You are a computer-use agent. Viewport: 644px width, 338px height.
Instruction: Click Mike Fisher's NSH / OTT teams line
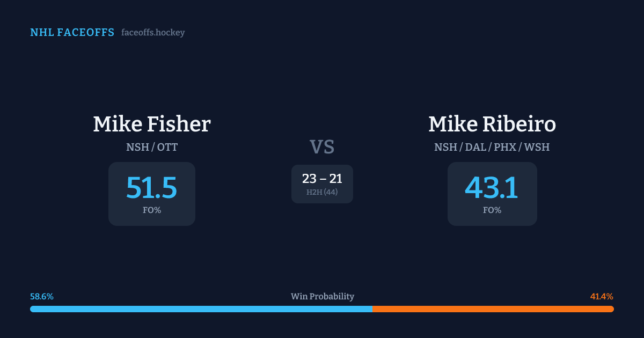coord(152,147)
